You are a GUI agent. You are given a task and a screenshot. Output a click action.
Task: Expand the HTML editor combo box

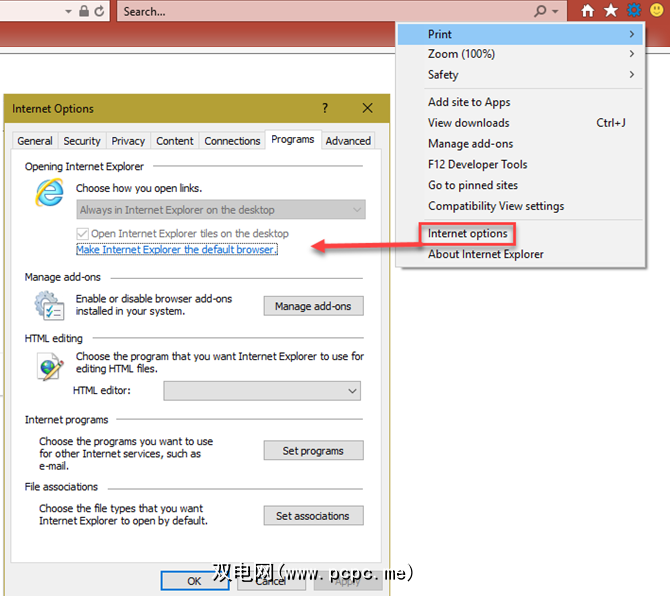[x=262, y=391]
